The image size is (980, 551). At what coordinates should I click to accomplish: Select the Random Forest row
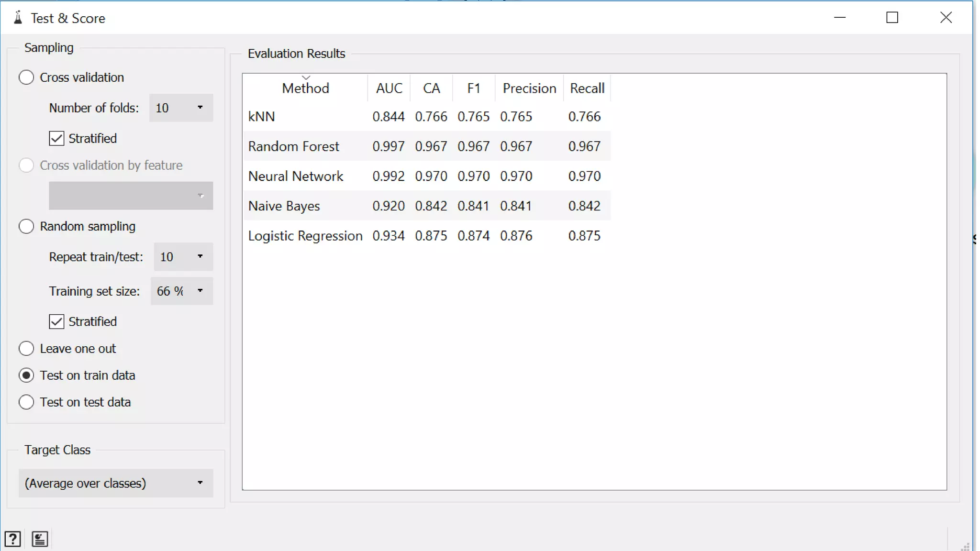(x=293, y=146)
